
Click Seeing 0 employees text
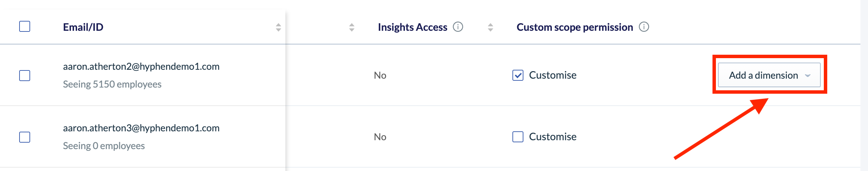(104, 146)
